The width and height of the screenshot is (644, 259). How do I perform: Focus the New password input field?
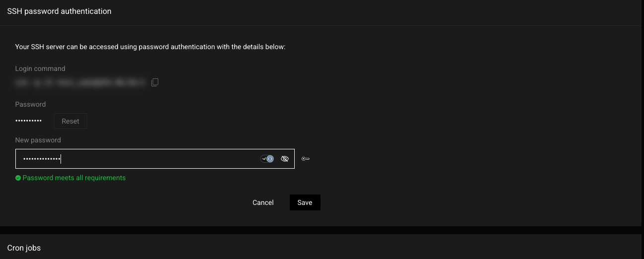pos(155,159)
